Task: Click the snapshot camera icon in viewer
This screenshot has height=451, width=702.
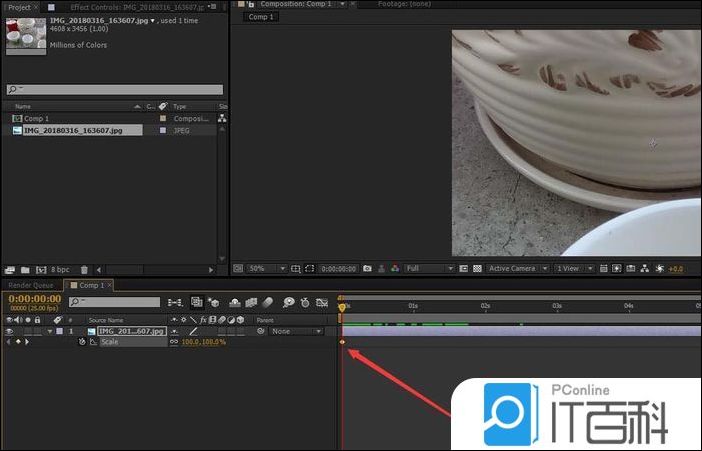Action: (x=367, y=268)
